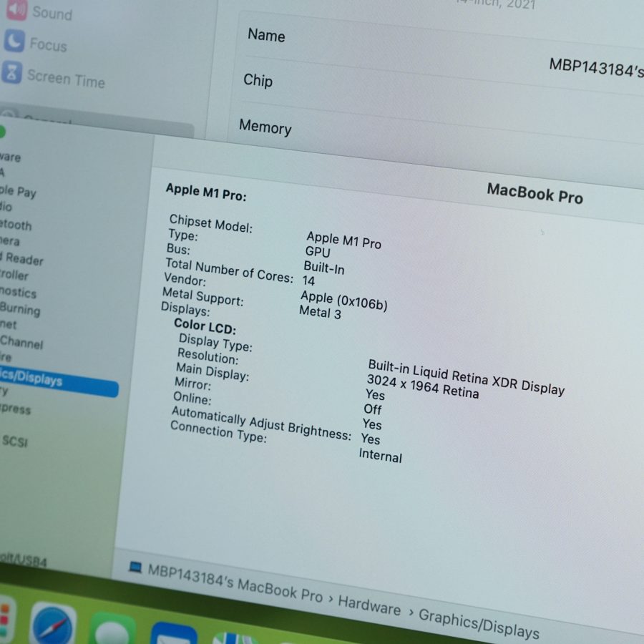Click 'MBP143184's MacBook Pro' in path bar
The height and width of the screenshot is (644, 644).
coord(235,583)
